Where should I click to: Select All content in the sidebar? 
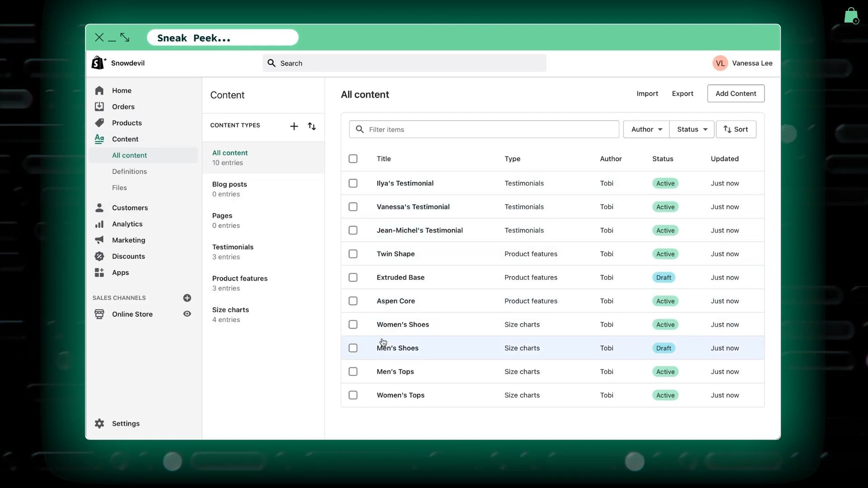pyautogui.click(x=143, y=155)
